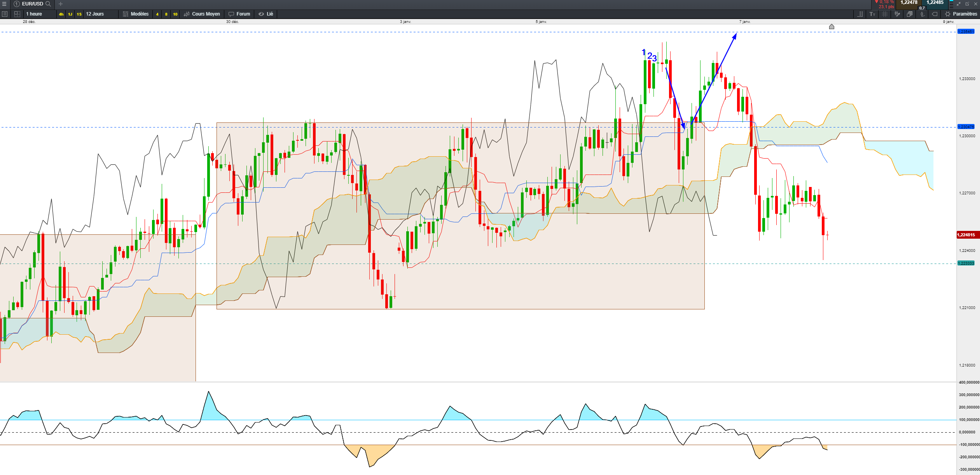Shrink the chart with collapse arrows icon
980x475 pixels.
click(x=959, y=4)
